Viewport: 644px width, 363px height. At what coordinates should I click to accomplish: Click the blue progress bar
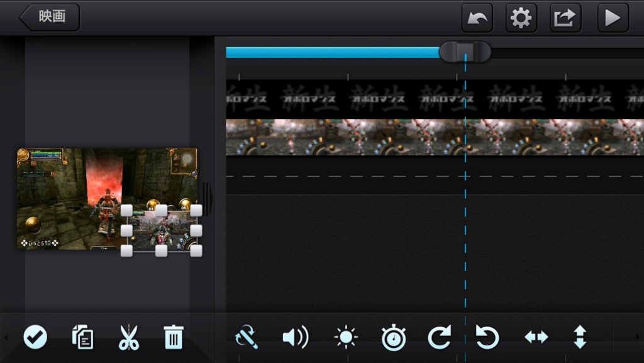pyautogui.click(x=333, y=52)
